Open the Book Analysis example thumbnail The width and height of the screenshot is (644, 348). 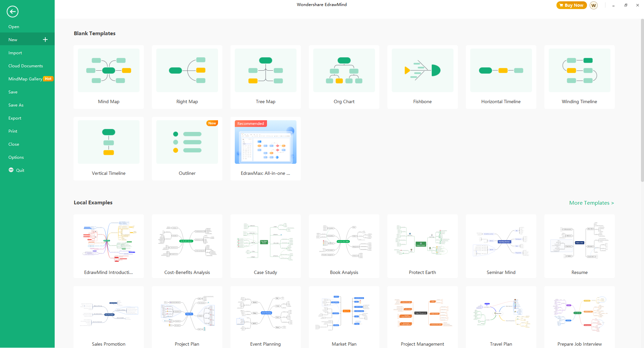click(x=344, y=241)
